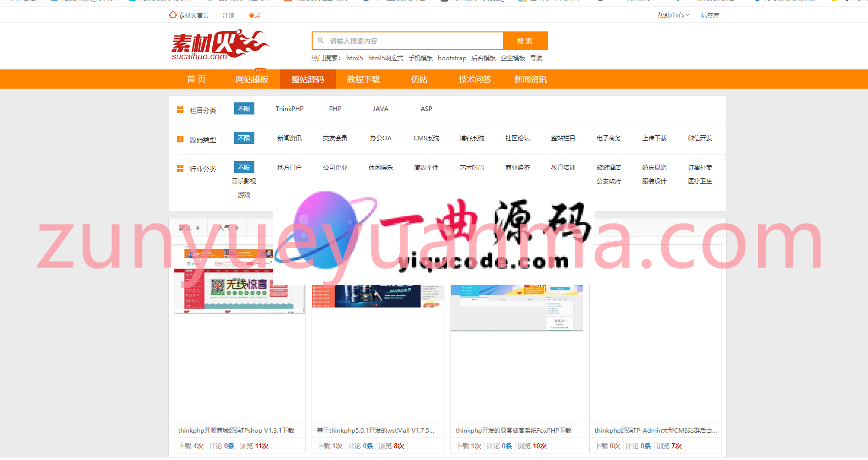The image size is (868, 460).
Task: Open title link thinkphp源码TP-Admin大型CMS站群后台
Action: pyautogui.click(x=656, y=430)
